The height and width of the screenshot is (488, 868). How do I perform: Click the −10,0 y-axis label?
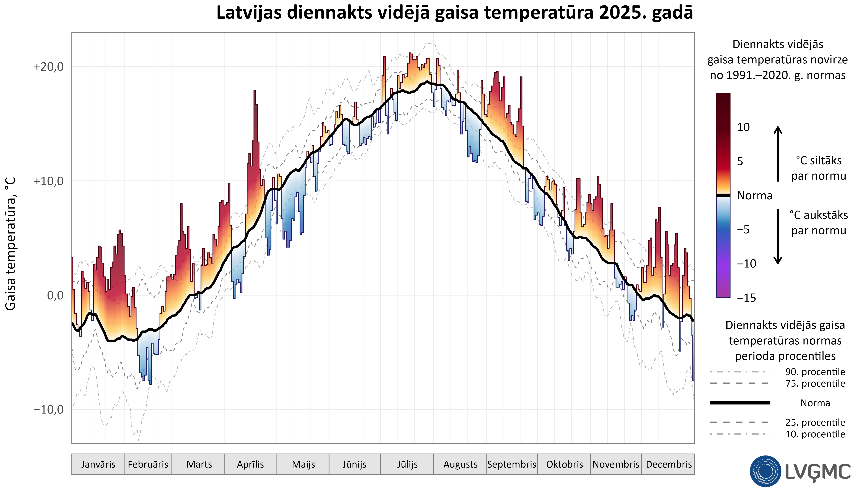point(48,410)
